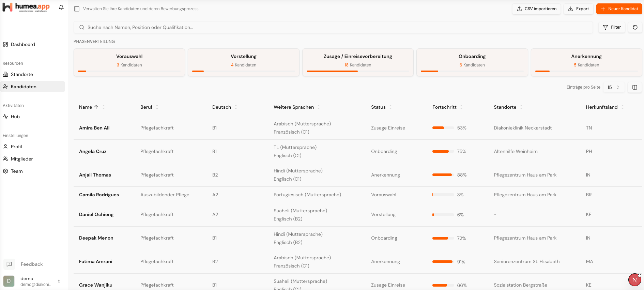Click Fatima Amrani's 91% progress bar
The image size is (644, 290).
(443, 262)
